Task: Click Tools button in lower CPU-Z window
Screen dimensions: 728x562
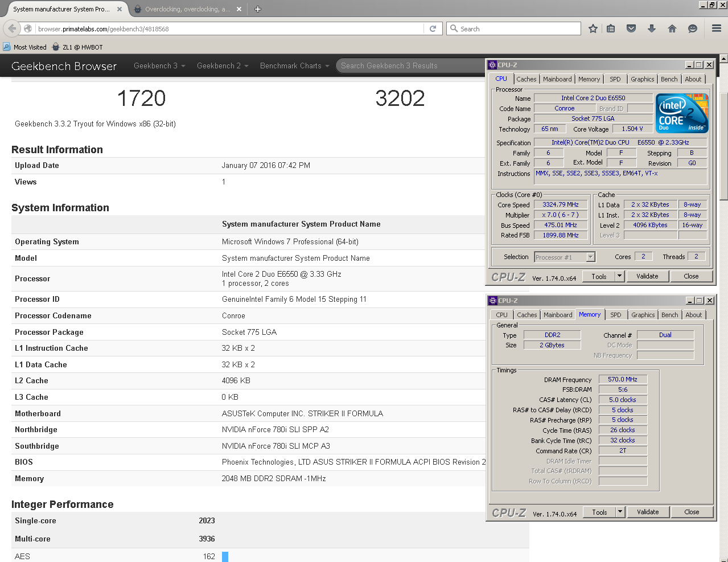Action: coord(599,512)
